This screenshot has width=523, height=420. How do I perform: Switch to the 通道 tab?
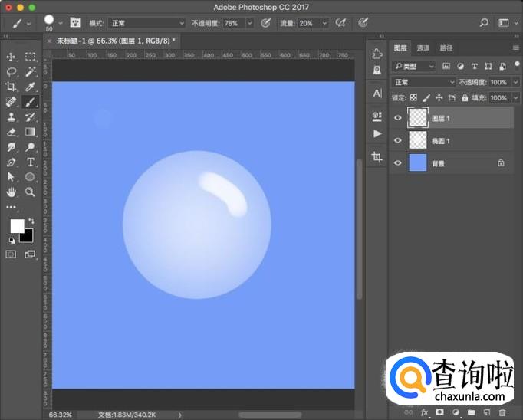point(423,48)
